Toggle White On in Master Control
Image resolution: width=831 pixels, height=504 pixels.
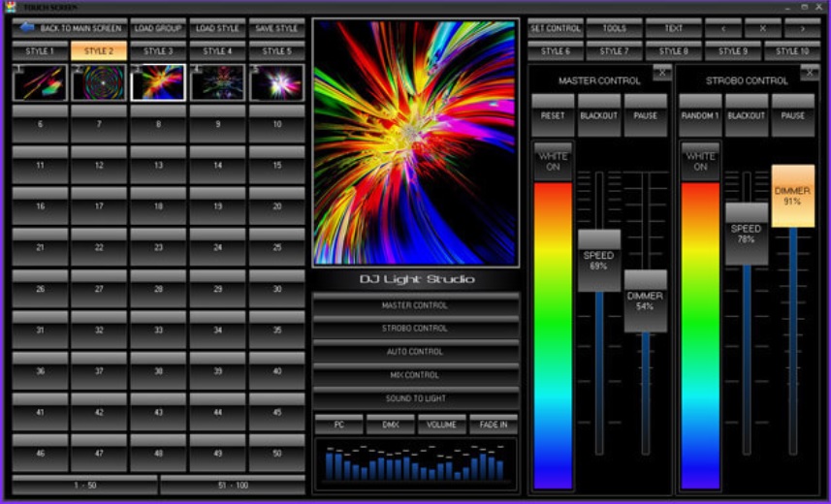click(554, 161)
